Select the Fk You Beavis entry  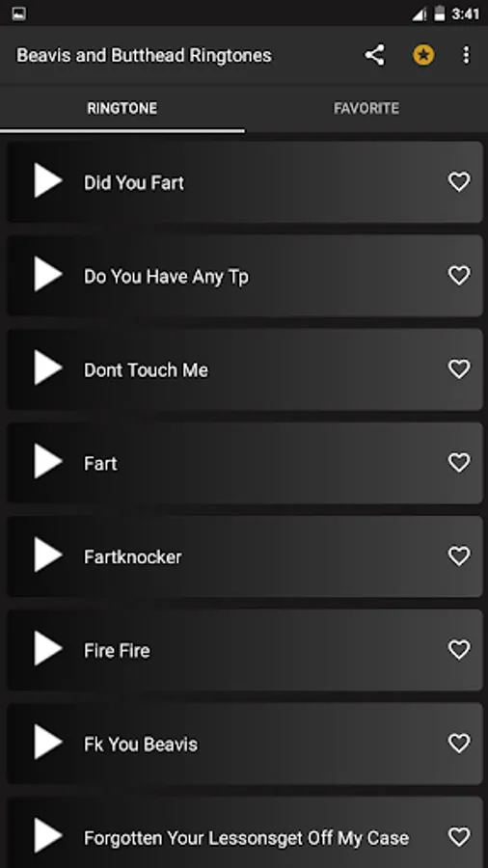click(x=245, y=744)
